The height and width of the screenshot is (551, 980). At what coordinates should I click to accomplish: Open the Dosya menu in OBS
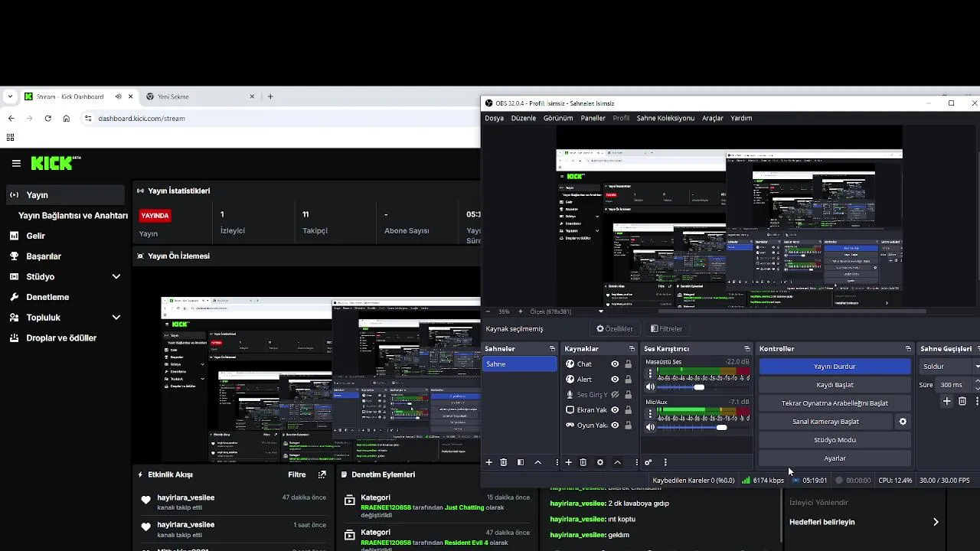(495, 119)
